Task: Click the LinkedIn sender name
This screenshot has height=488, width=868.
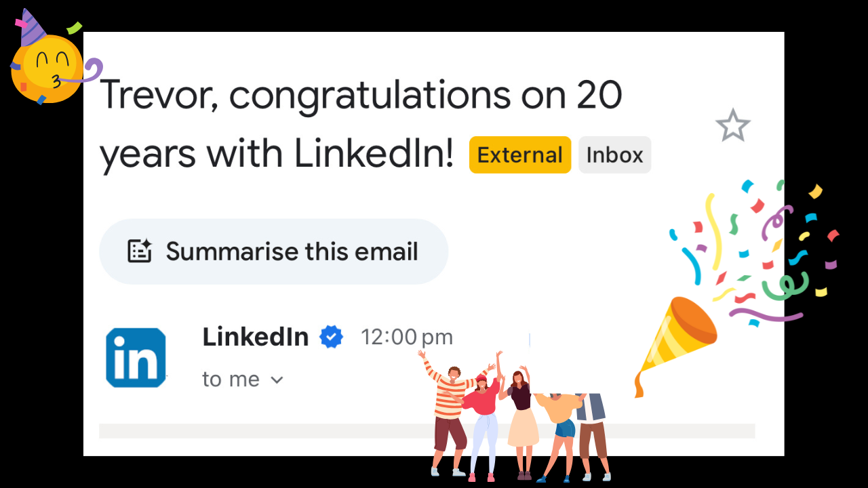Action: click(256, 337)
